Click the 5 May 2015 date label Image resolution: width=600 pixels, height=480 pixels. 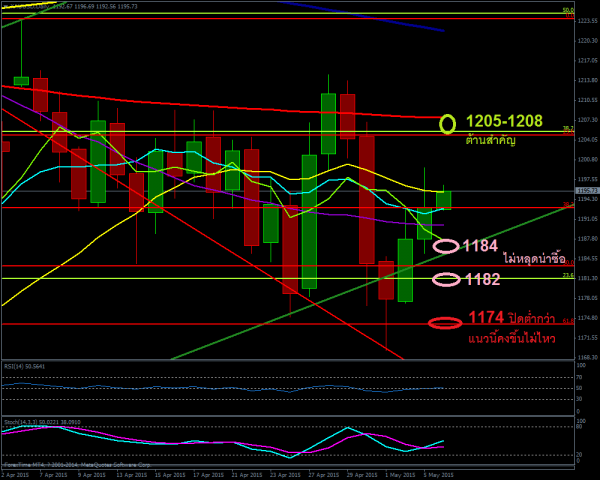(437, 475)
